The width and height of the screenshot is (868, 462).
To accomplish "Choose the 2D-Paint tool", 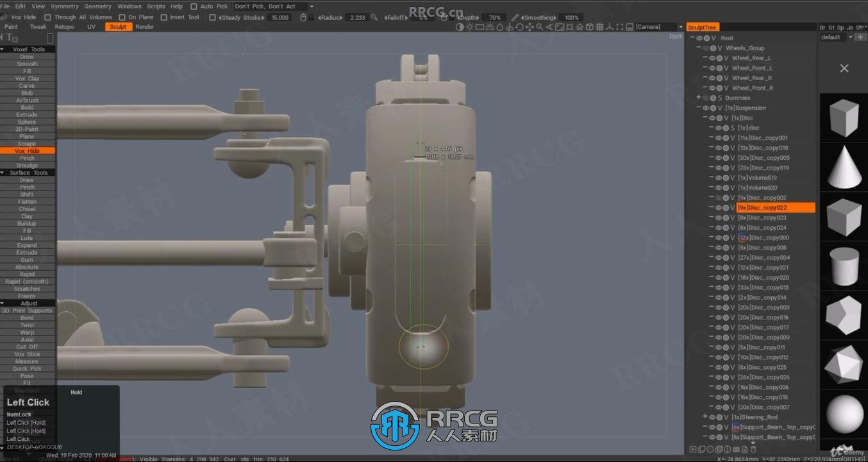I will coord(27,129).
